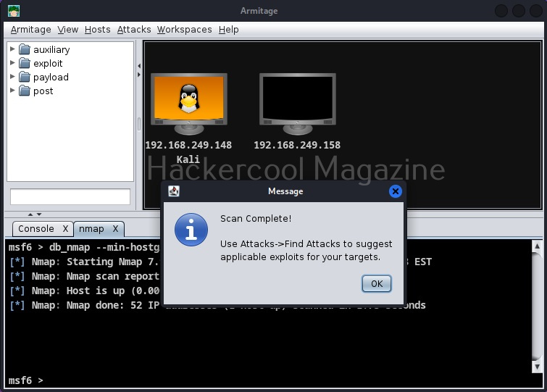Click the Armitage app icon in title bar
This screenshot has height=392, width=547.
tap(14, 11)
